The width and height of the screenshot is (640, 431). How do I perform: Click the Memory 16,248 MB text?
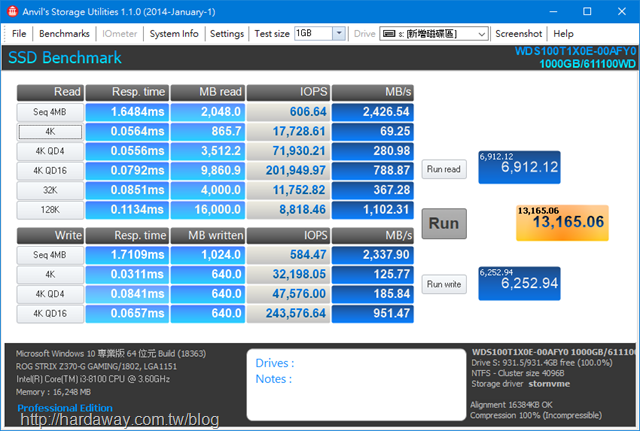(53, 392)
